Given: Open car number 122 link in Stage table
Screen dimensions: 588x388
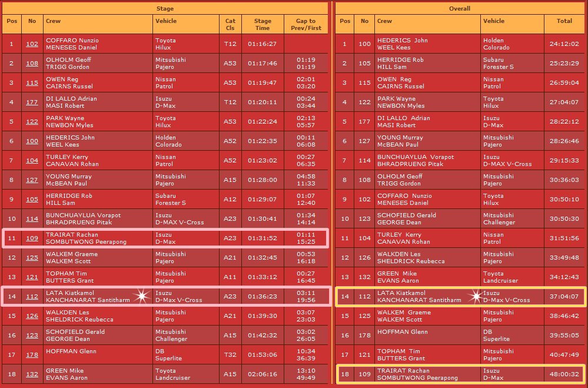Looking at the screenshot, I should [32, 121].
